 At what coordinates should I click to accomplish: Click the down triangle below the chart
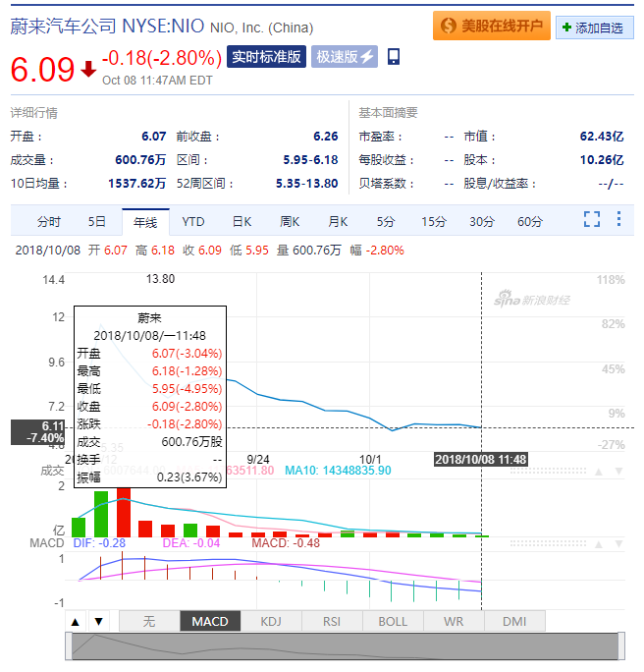tap(99, 622)
